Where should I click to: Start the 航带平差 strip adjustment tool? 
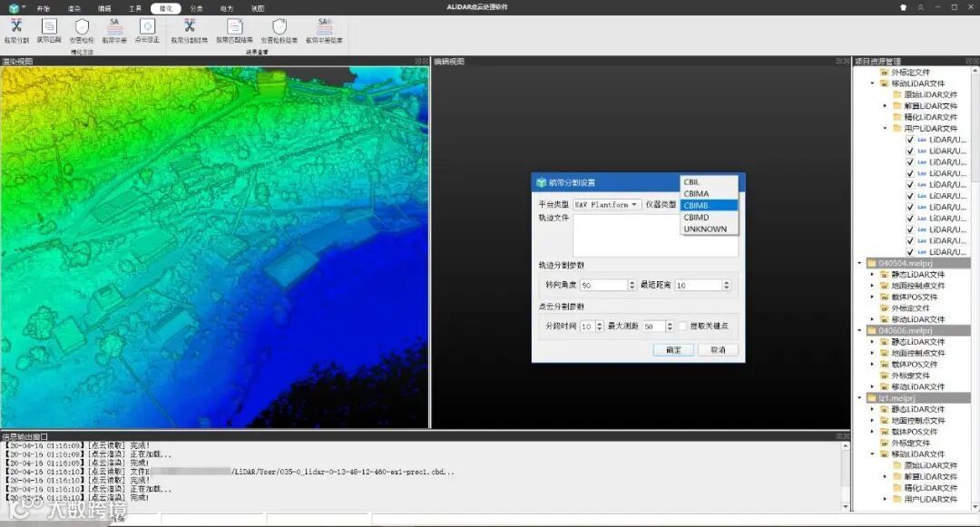(x=114, y=30)
